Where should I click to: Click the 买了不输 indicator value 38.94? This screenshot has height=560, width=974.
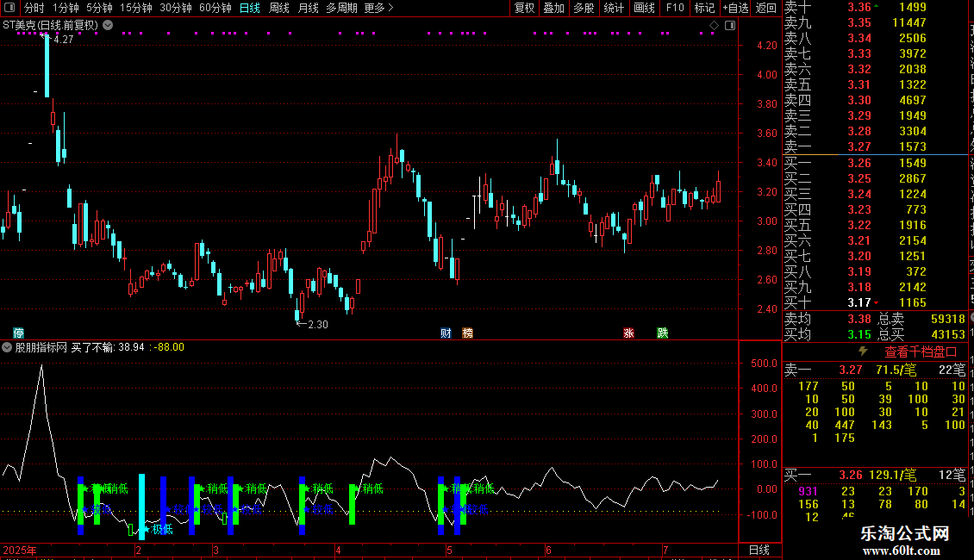(x=131, y=347)
